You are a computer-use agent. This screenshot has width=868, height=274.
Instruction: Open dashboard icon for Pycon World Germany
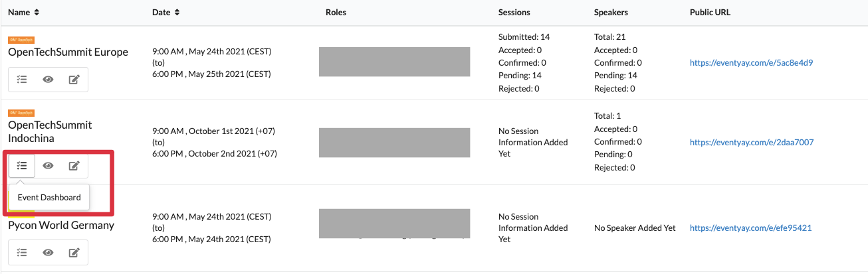(22, 252)
